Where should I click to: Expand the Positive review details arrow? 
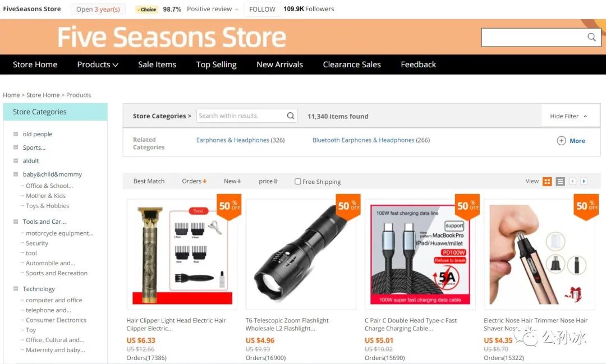tap(237, 10)
